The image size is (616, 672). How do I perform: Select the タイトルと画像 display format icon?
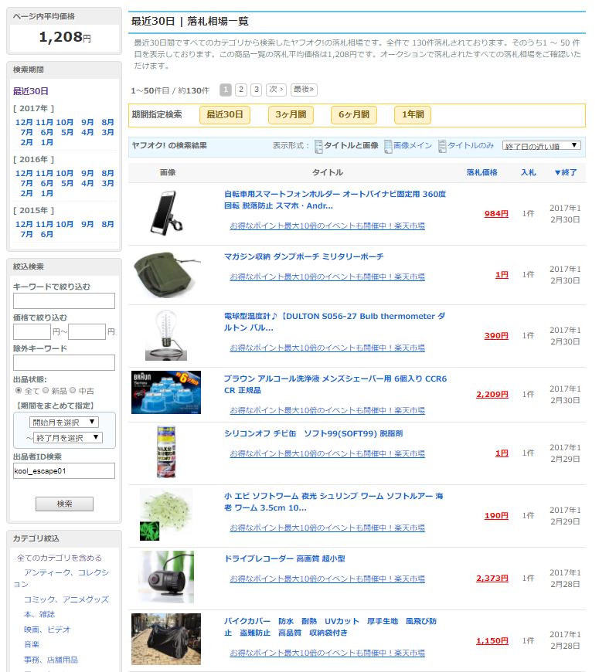click(318, 146)
